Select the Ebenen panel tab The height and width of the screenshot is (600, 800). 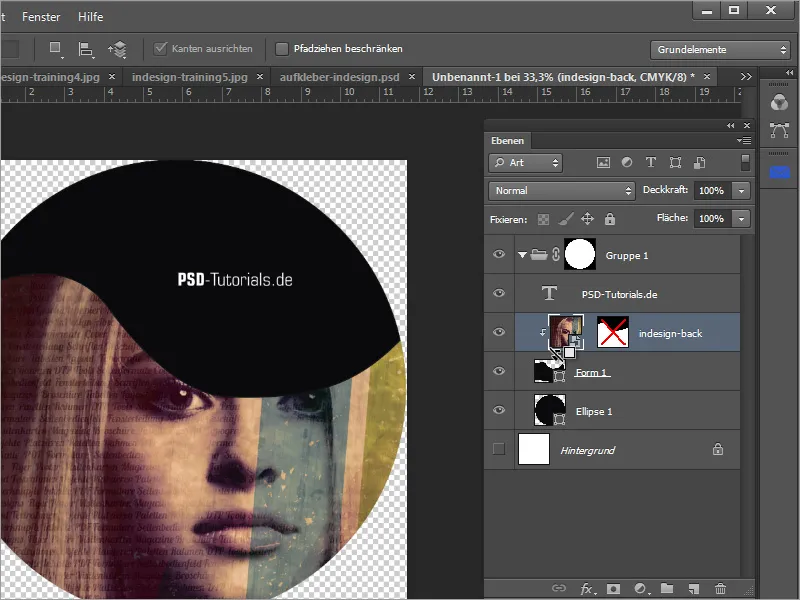click(507, 141)
